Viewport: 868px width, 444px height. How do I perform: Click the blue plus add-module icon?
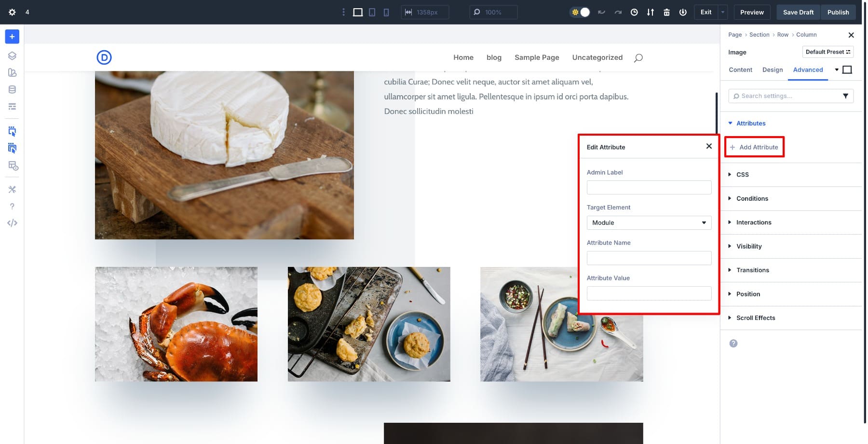[x=12, y=37]
